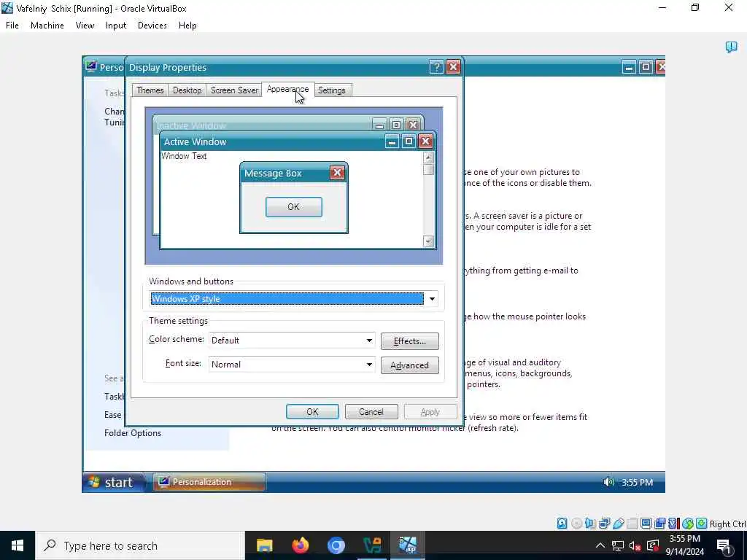Open Windows Start menu on host taskbar
This screenshot has height=560, width=747.
[x=18, y=545]
